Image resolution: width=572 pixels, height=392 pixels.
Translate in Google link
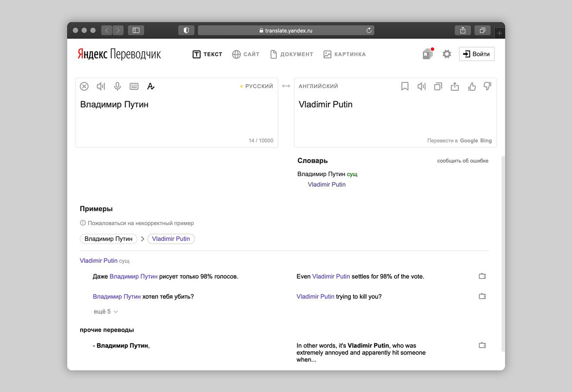click(x=469, y=140)
